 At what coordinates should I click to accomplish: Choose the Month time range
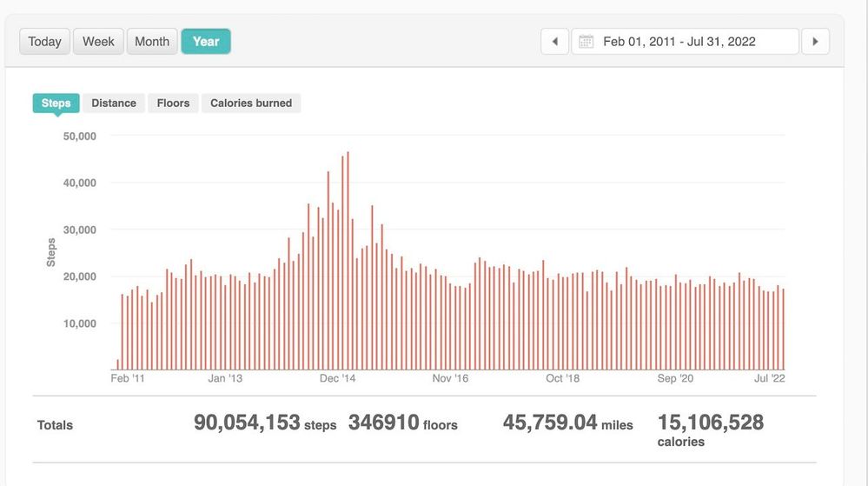[x=152, y=42]
